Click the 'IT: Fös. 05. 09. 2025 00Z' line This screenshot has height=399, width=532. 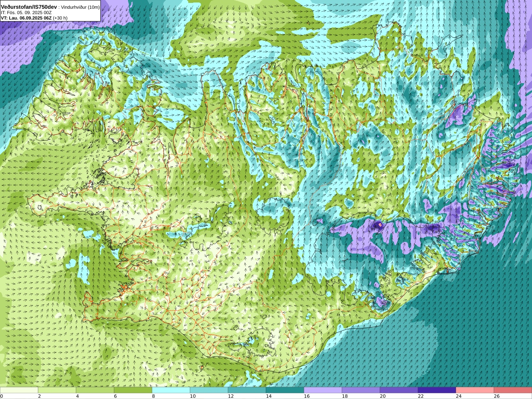[x=26, y=12]
